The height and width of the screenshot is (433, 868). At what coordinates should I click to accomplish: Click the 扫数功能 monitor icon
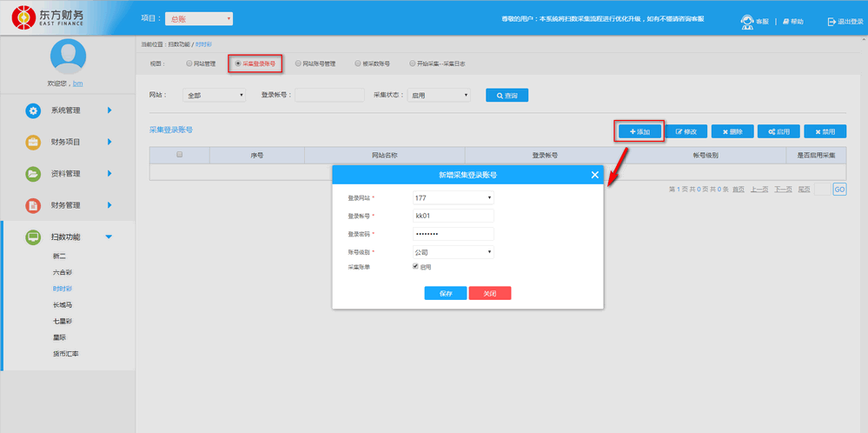(x=33, y=236)
